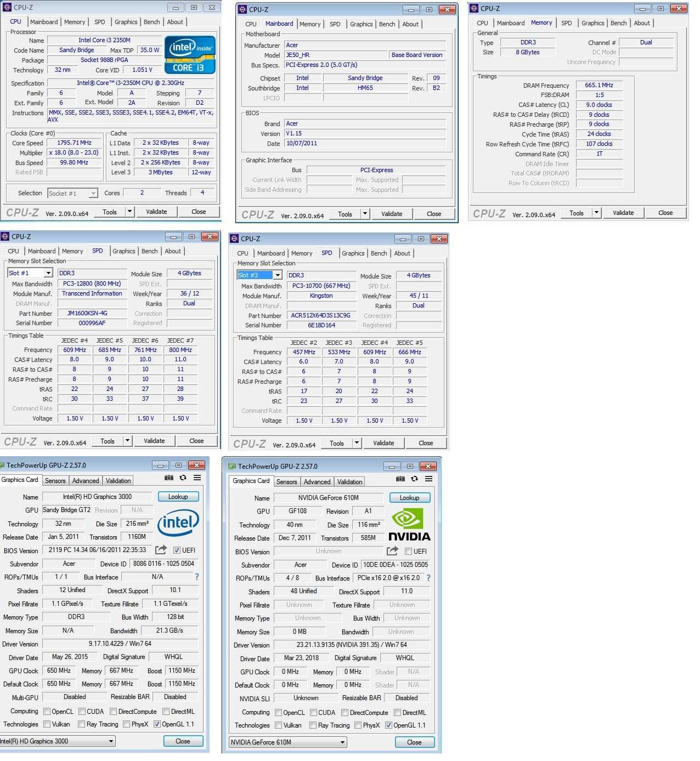Click the JE50_HR motherboard model field
Viewport: 700px width, 761px height.
pos(336,55)
